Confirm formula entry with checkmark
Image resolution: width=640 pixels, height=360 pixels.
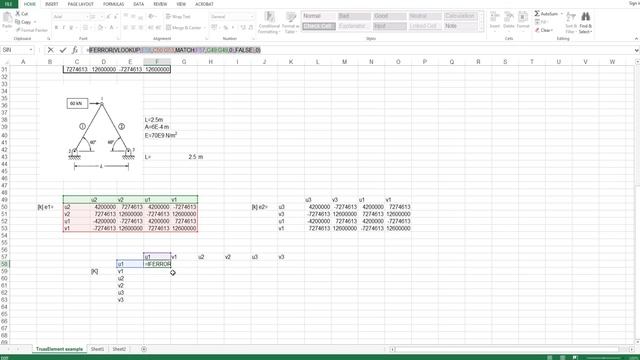point(63,50)
